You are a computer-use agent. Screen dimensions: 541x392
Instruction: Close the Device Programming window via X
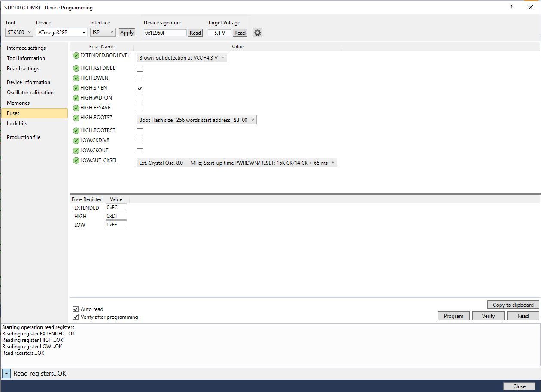tap(530, 7)
